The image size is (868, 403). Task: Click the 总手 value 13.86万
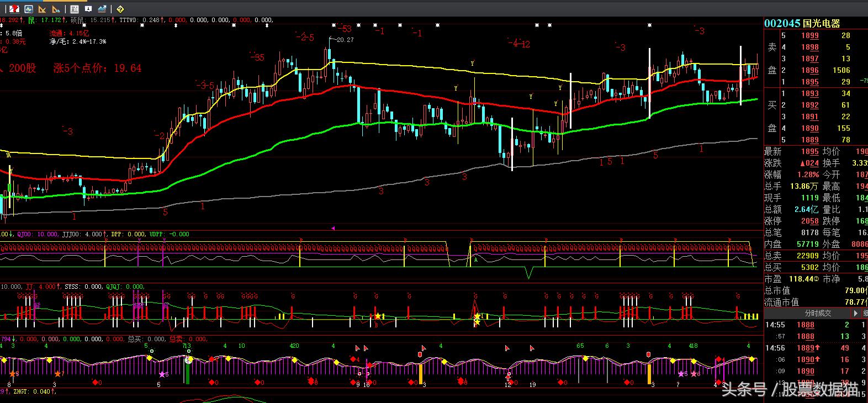804,186
